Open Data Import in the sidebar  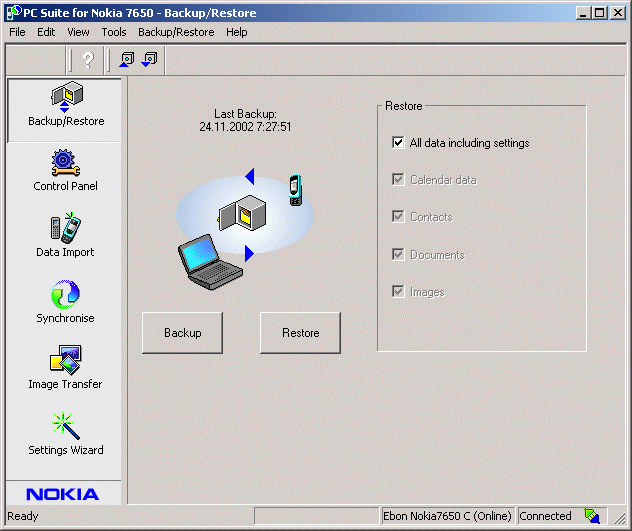[65, 235]
